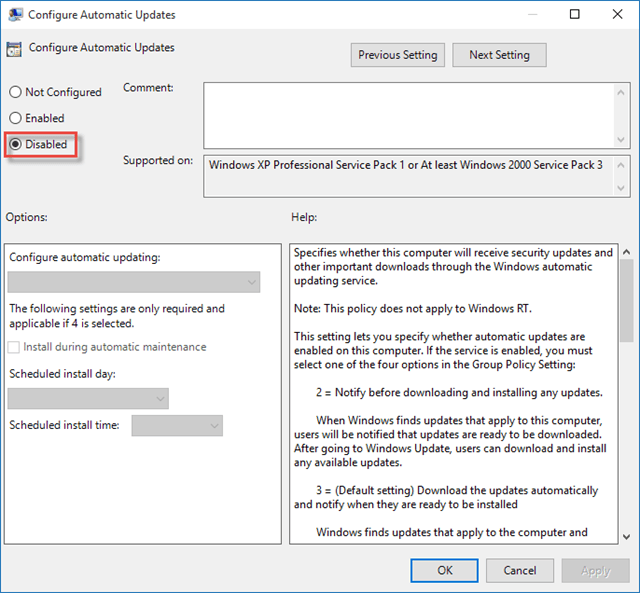Open the Scheduled install time dropdown
The width and height of the screenshot is (640, 593).
(177, 426)
